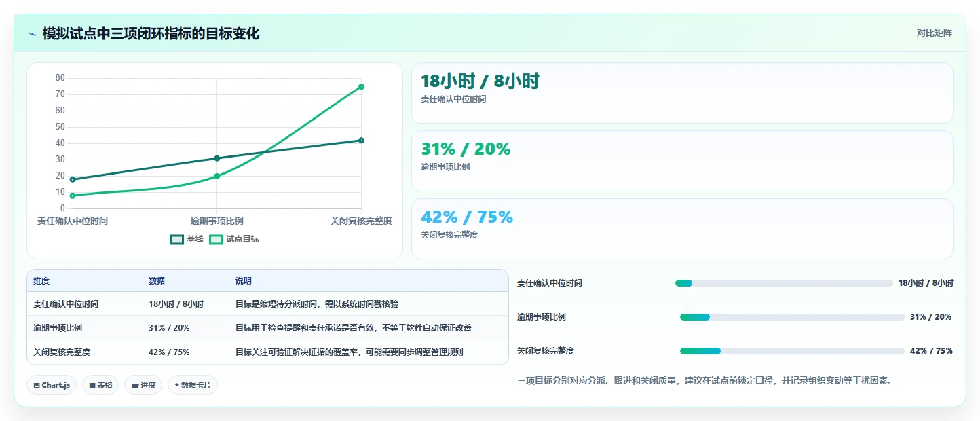Image resolution: width=980 pixels, height=421 pixels.
Task: Click the 试点目标 point at 责任确认中位时间
Action: (x=73, y=196)
